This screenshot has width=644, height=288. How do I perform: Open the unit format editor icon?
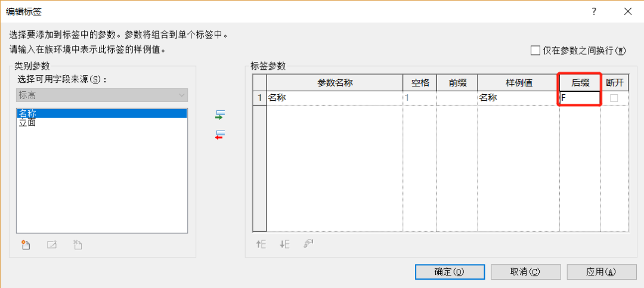pyautogui.click(x=308, y=244)
